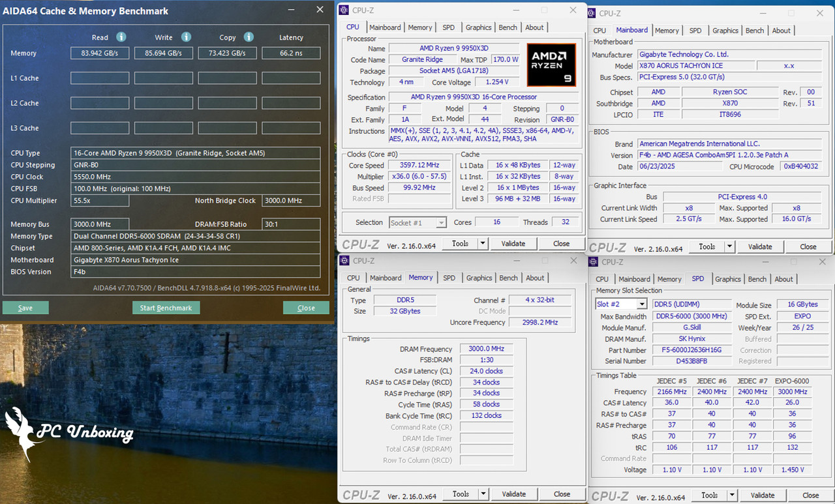Click the Core Voltage 1.254 V value
The image size is (835, 504).
coord(496,82)
